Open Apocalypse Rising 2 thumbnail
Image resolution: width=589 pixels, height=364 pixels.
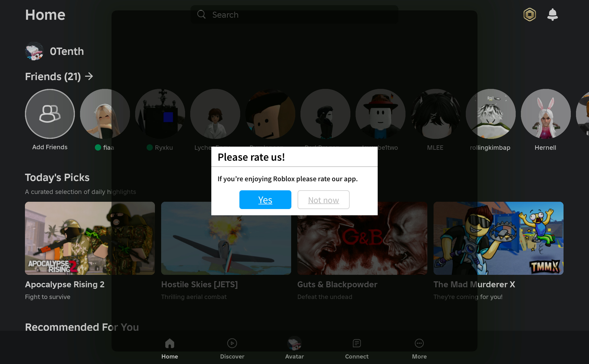click(90, 238)
